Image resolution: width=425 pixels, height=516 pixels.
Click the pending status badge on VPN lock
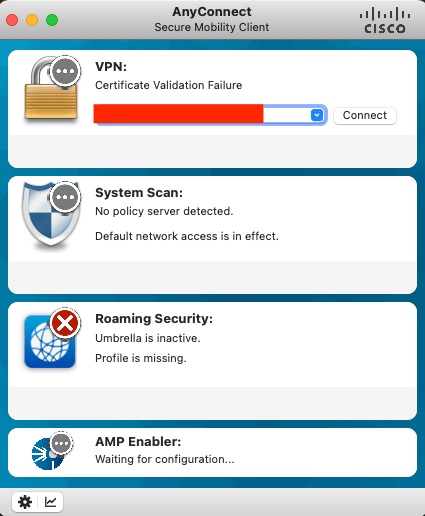click(x=65, y=71)
